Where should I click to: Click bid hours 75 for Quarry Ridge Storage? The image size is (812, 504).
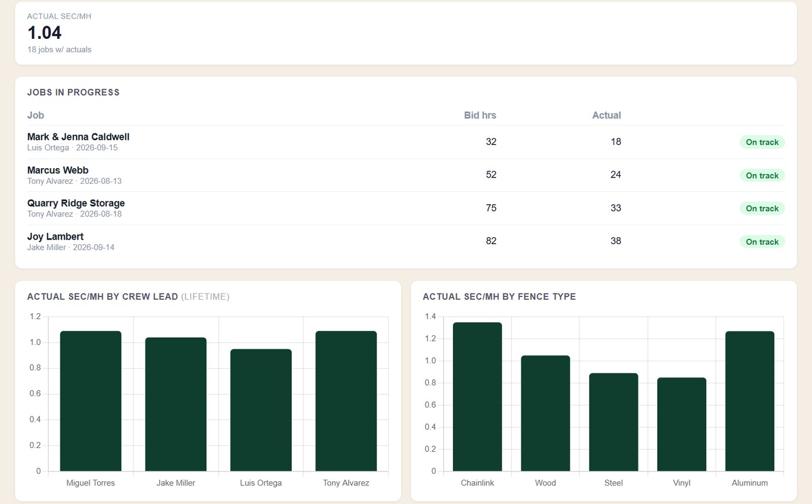point(491,208)
